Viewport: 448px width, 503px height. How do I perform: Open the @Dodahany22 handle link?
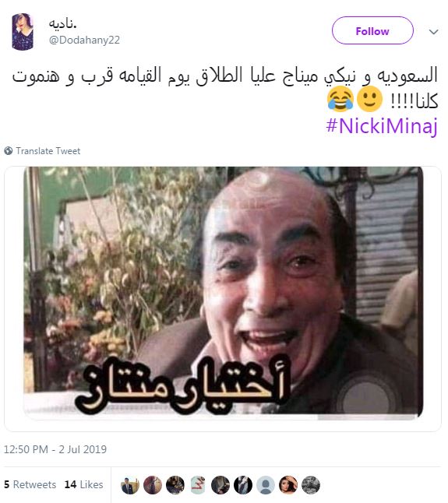[x=84, y=40]
